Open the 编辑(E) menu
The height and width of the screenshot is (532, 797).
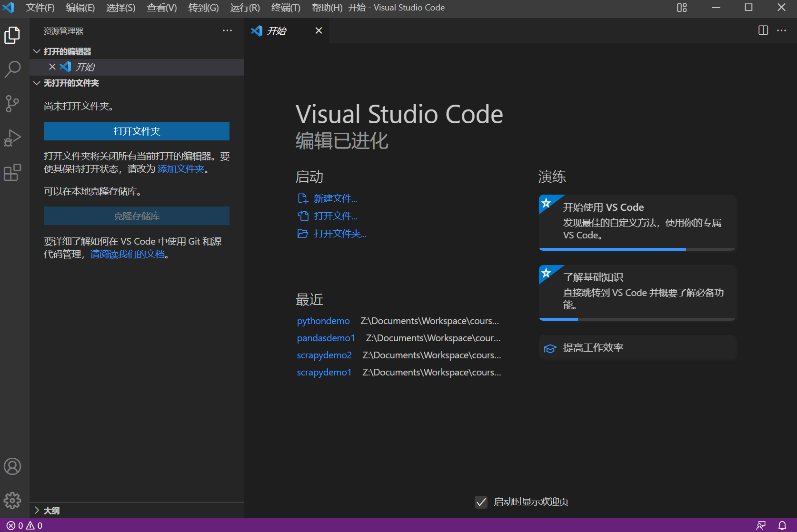(x=80, y=8)
